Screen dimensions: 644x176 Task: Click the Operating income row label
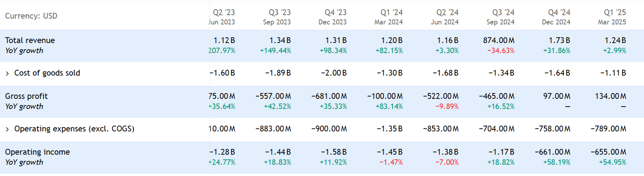click(x=37, y=152)
